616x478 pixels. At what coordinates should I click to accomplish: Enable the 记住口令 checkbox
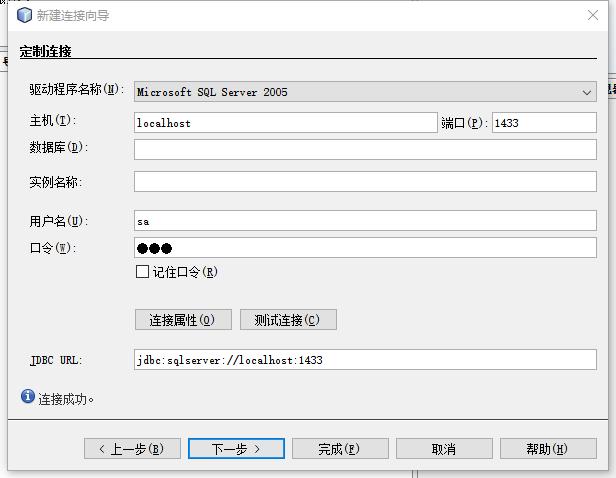click(x=142, y=272)
